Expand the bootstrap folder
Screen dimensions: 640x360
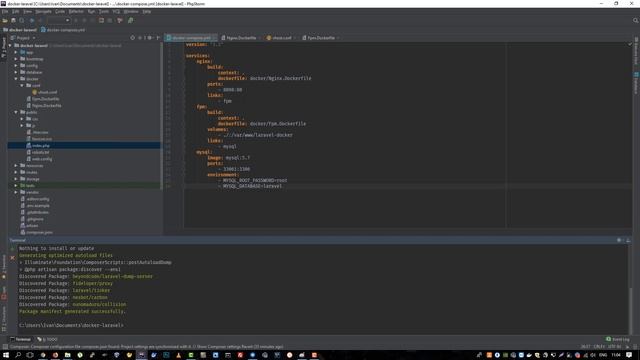click(x=16, y=59)
